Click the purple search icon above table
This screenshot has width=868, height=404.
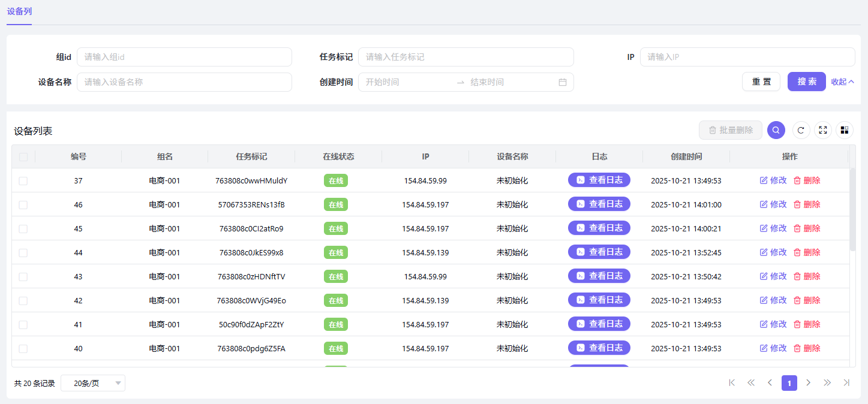click(776, 130)
